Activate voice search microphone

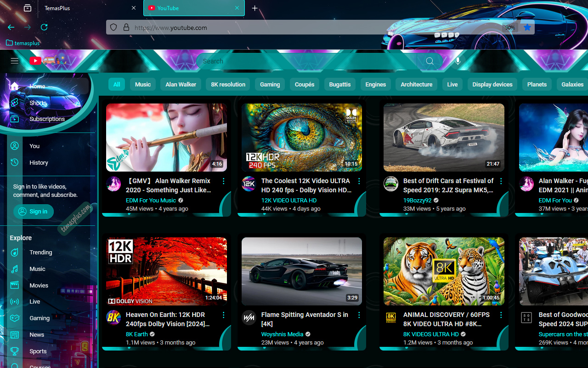pos(458,61)
